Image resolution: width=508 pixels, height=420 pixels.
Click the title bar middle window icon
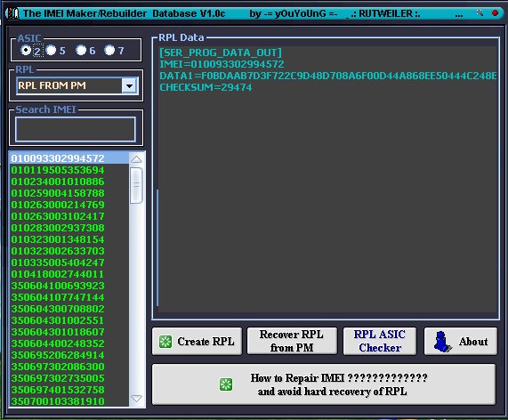(480, 13)
